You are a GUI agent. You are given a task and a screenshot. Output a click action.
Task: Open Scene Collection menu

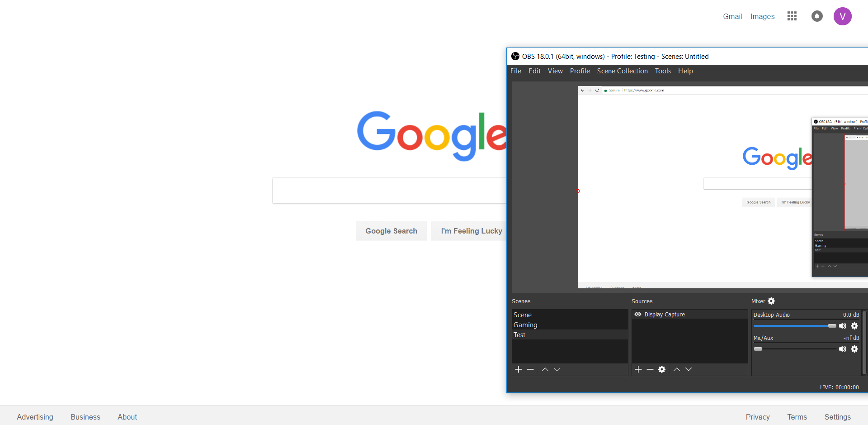tap(623, 71)
